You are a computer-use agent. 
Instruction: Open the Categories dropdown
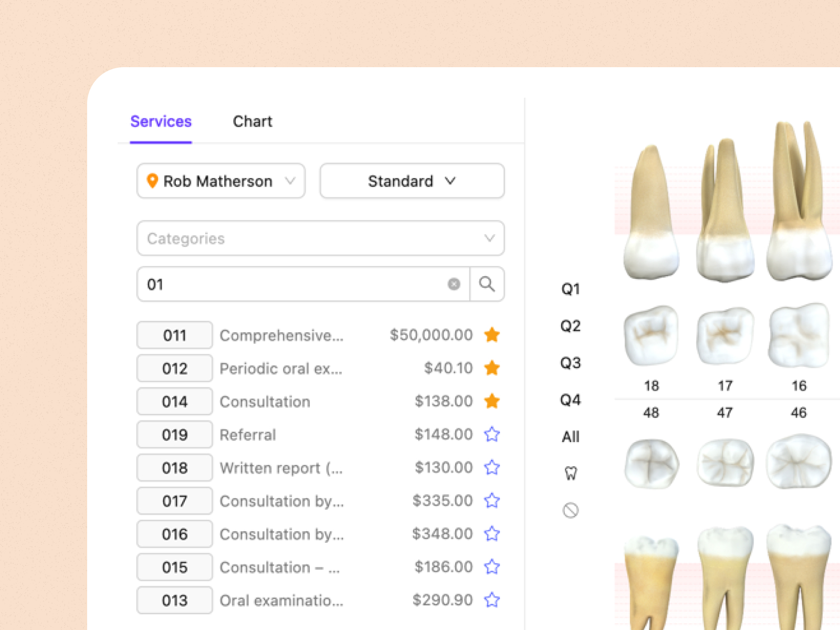pos(320,238)
